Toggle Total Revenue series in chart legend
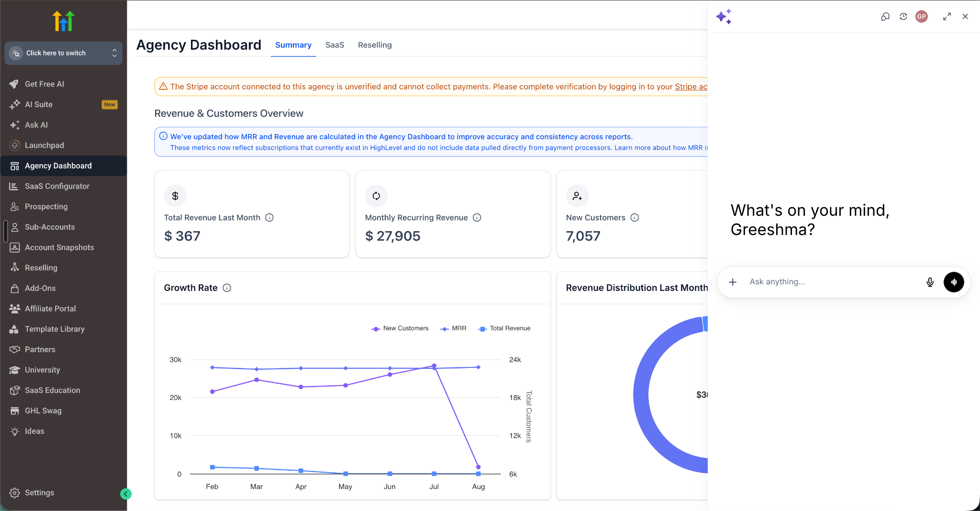The width and height of the screenshot is (980, 511). 504,328
